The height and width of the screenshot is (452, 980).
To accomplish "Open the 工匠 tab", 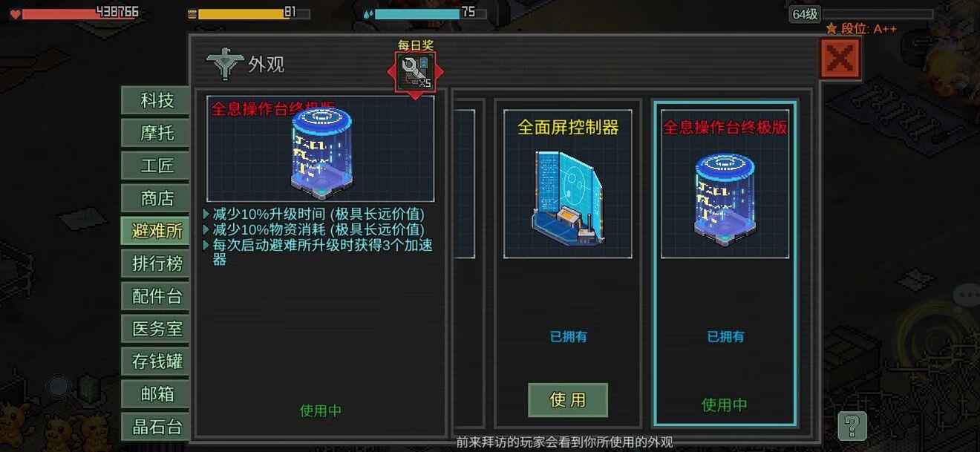I will point(157,166).
